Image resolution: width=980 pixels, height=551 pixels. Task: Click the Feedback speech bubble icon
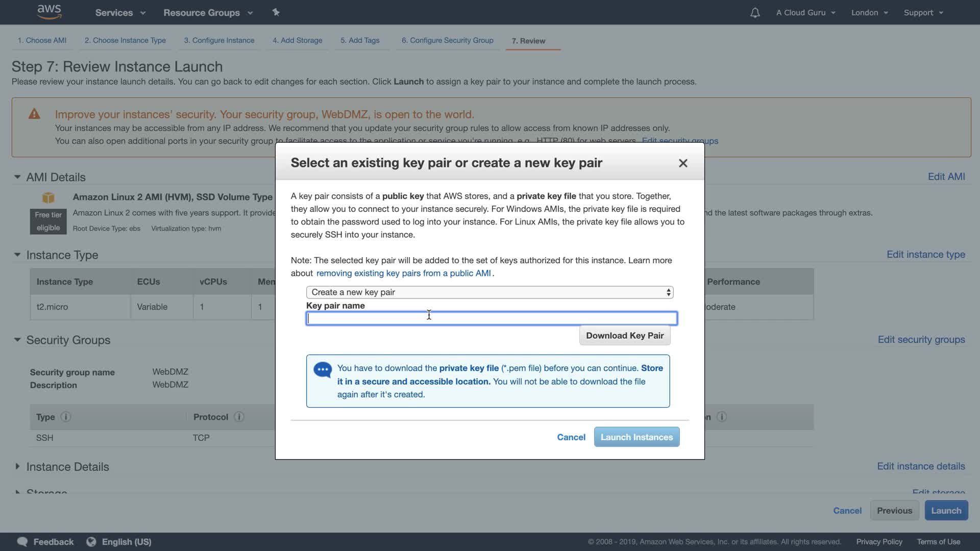tap(22, 542)
